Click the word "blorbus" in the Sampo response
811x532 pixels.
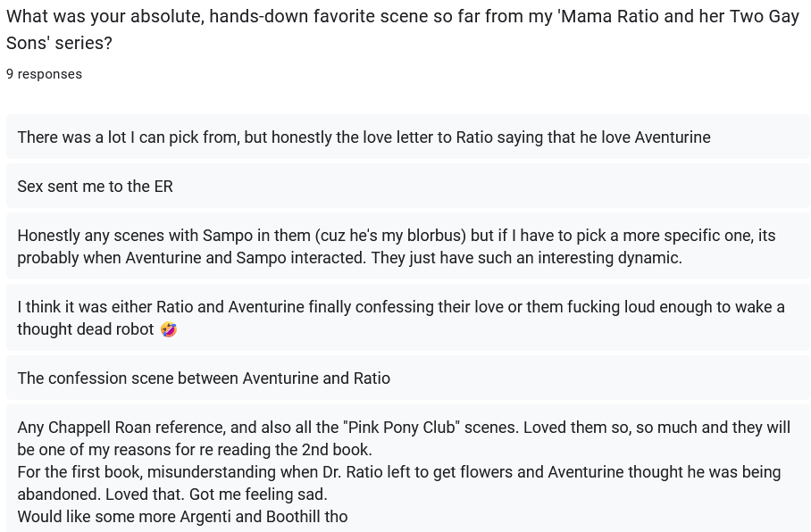point(432,236)
